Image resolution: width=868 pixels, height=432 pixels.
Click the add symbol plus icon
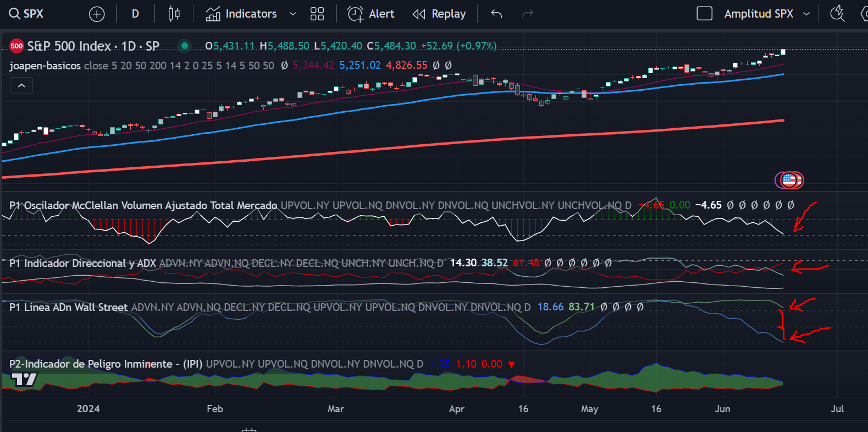point(97,14)
